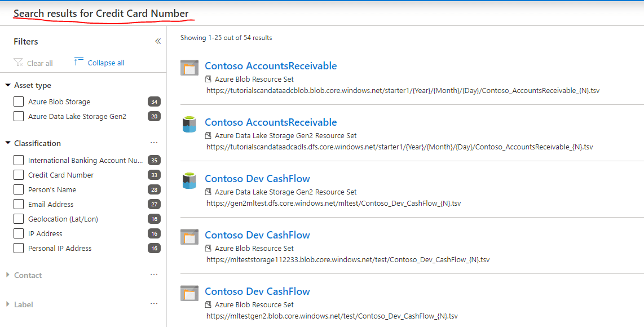
Task: Click the mltestgen2 blob URL text
Action: pos(332,316)
